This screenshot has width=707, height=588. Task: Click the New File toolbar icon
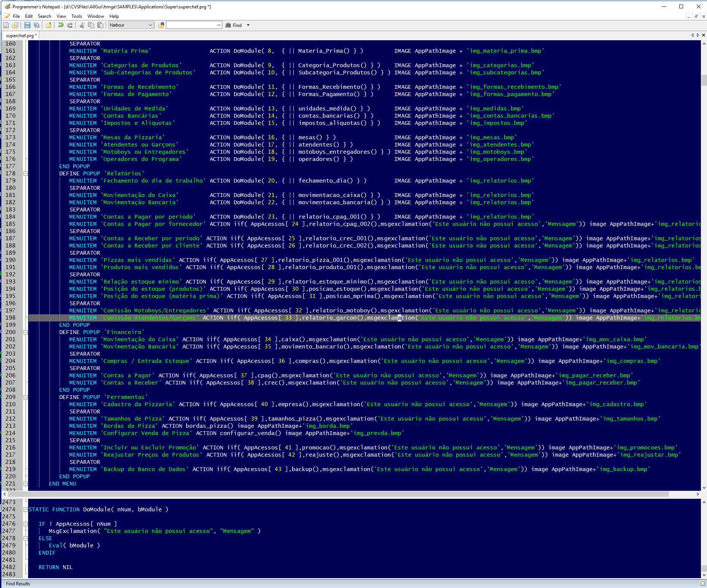6,25
